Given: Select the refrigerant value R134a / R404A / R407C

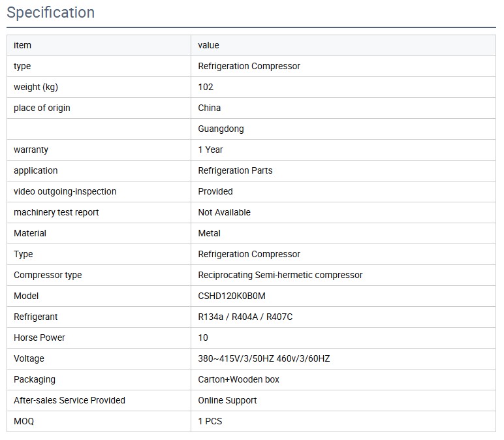Looking at the screenshot, I should [x=245, y=317].
